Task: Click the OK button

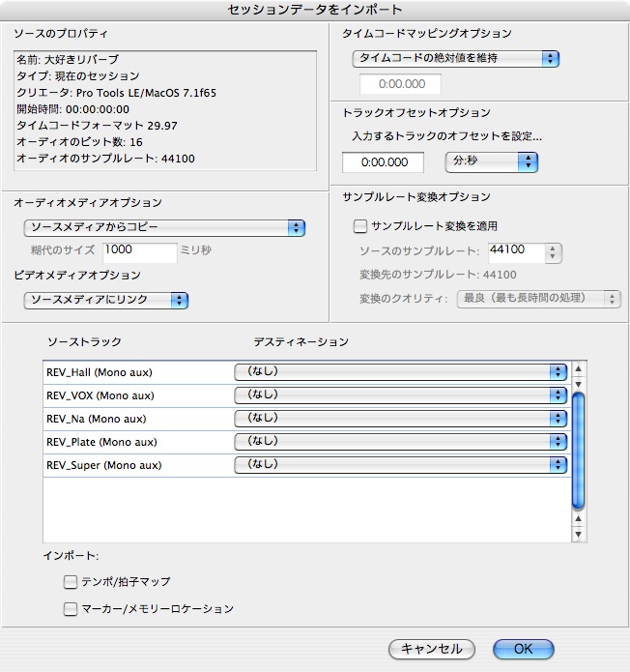Action: 523,649
